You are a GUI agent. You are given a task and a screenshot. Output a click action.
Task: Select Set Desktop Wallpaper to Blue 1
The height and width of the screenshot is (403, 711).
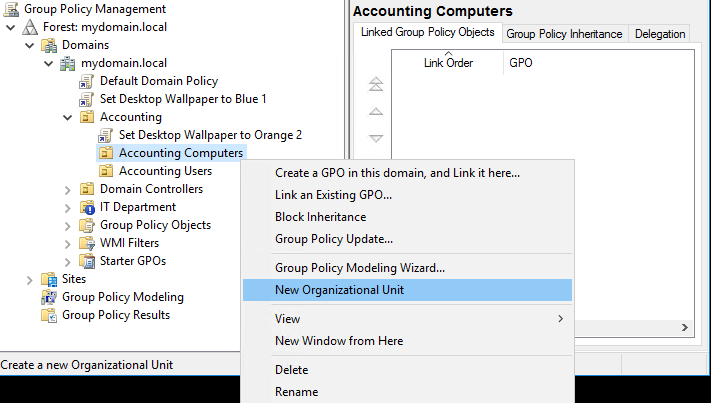183,99
